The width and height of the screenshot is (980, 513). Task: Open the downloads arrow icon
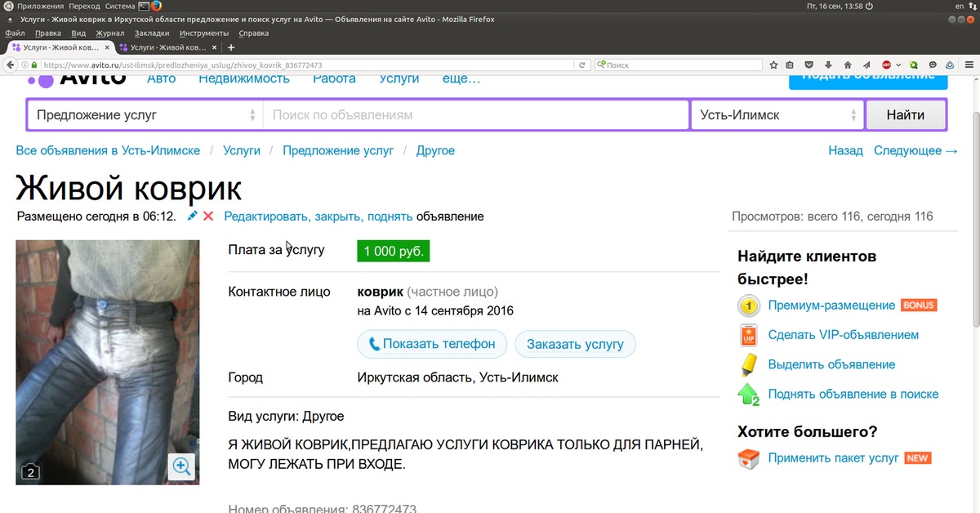pos(828,65)
